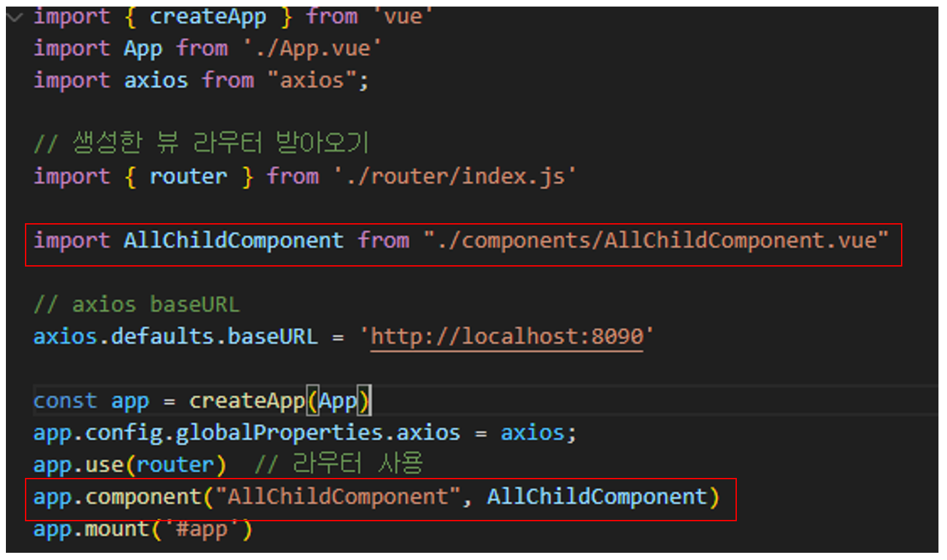Click the app.config.globalProperties.axios line
The image size is (947, 560).
click(x=305, y=433)
